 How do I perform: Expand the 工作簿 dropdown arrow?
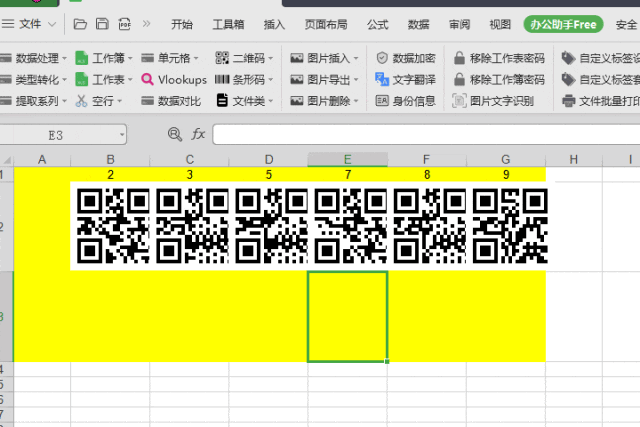pyautogui.click(x=130, y=58)
